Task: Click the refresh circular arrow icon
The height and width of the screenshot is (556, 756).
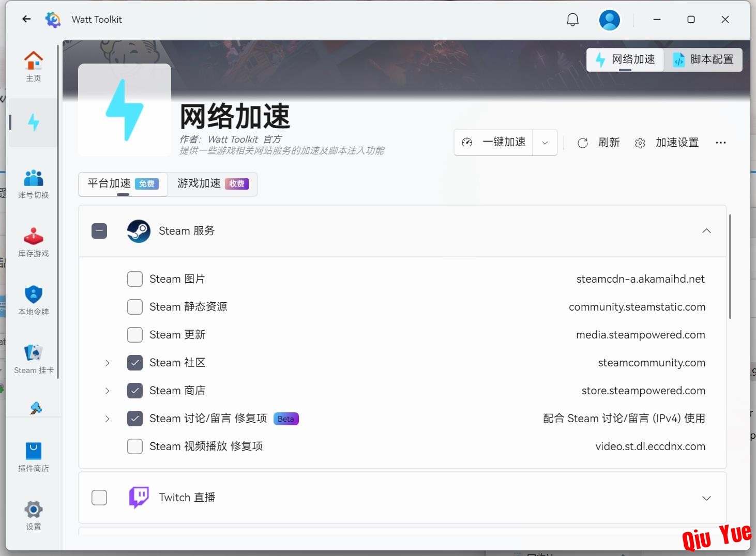Action: [583, 143]
